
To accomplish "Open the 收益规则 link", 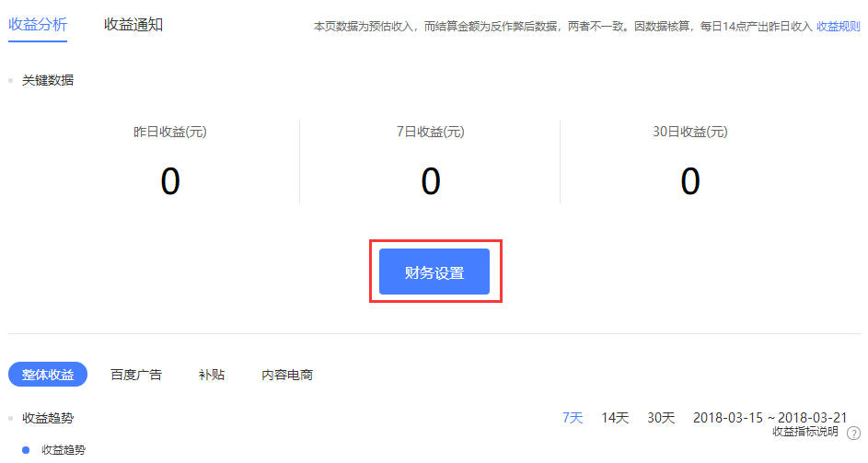I will pos(838,27).
